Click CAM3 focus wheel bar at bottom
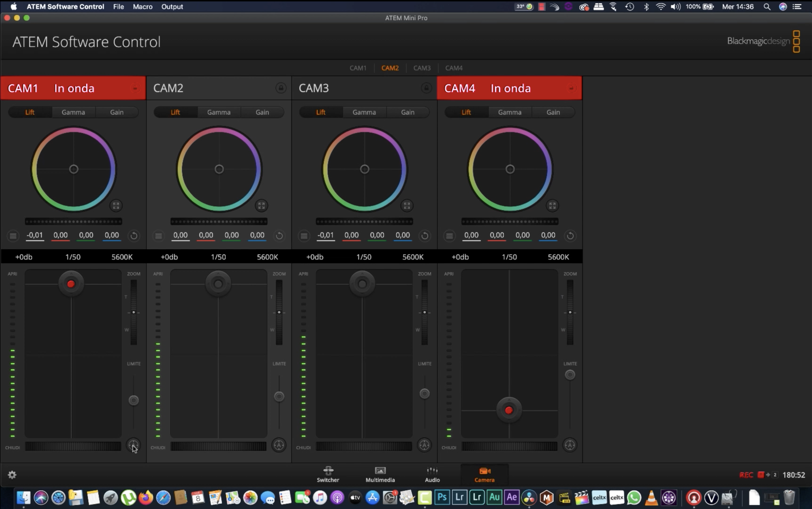812x509 pixels. 364,446
